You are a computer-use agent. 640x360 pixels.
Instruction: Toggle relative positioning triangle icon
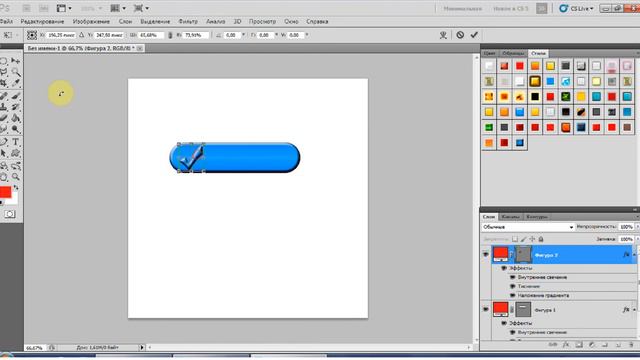[82, 35]
